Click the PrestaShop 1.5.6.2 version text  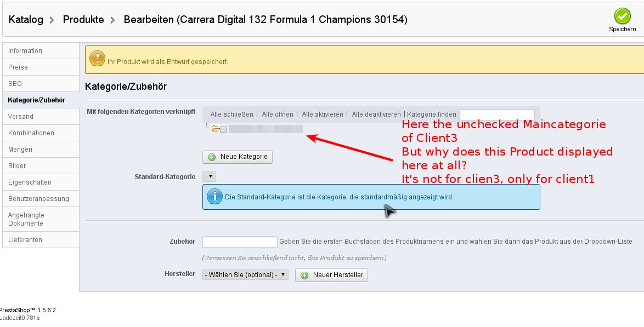tap(27, 310)
